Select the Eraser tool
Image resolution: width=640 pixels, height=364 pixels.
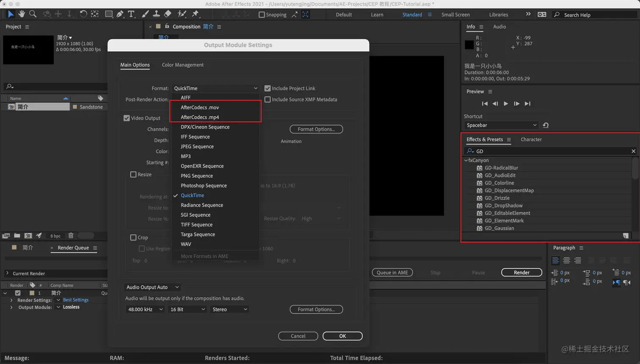pos(168,14)
